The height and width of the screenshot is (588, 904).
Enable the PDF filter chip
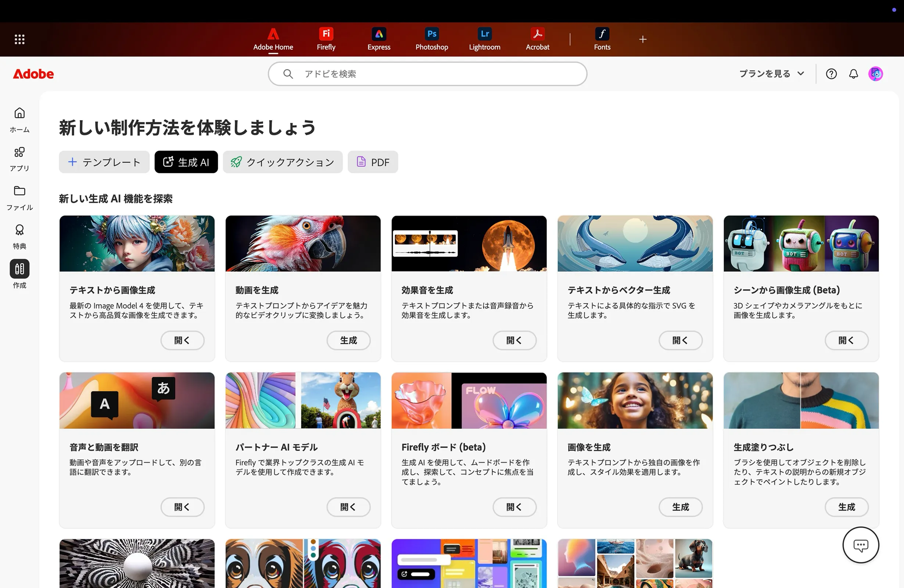373,162
